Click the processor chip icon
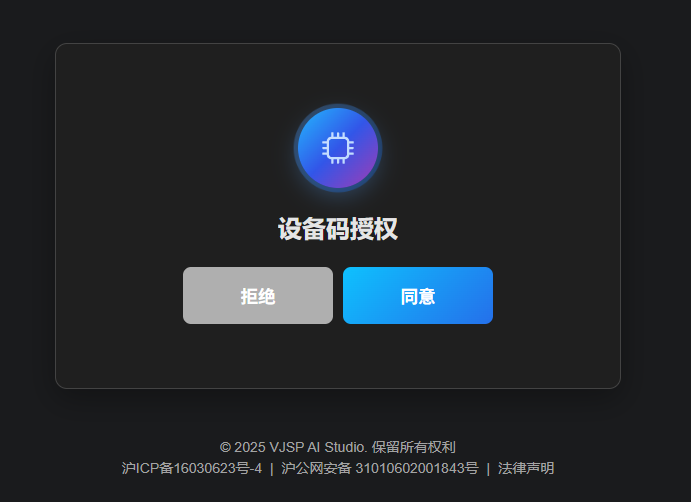 click(x=338, y=148)
